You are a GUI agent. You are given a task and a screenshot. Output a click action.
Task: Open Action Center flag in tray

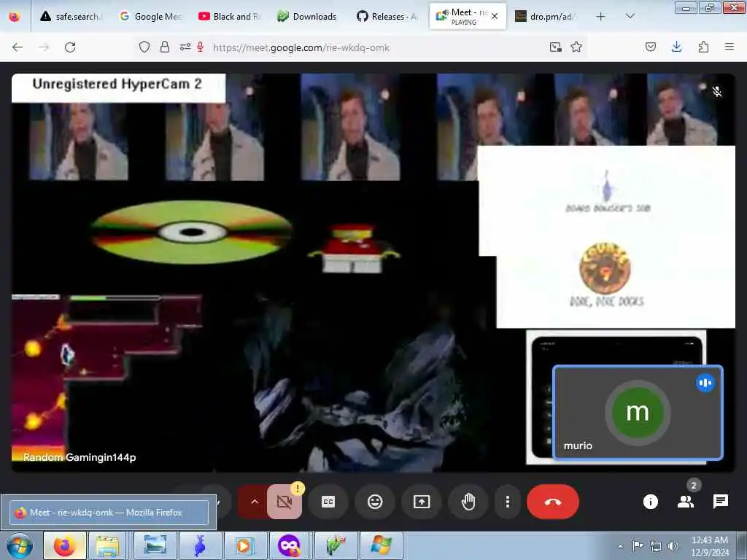(x=637, y=546)
